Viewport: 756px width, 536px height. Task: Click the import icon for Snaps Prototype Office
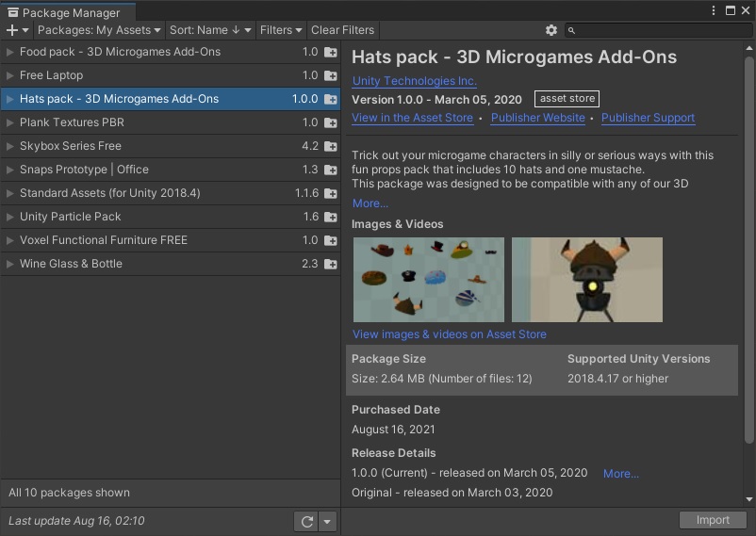(x=330, y=170)
